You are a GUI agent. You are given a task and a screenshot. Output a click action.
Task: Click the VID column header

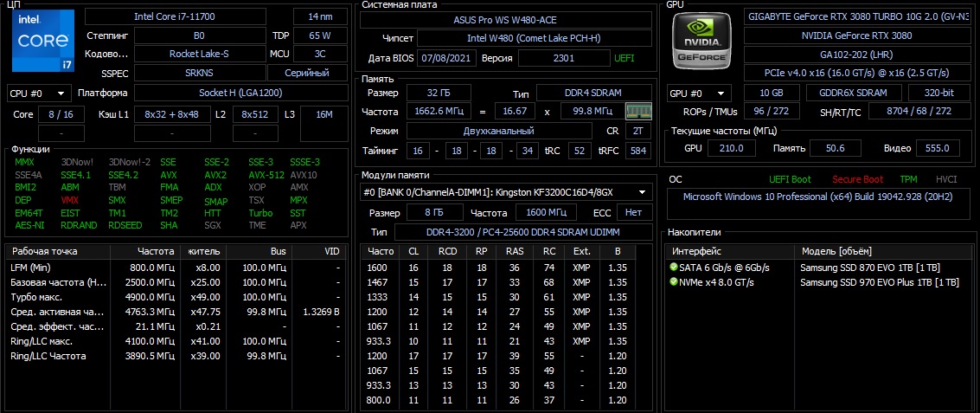coord(317,252)
